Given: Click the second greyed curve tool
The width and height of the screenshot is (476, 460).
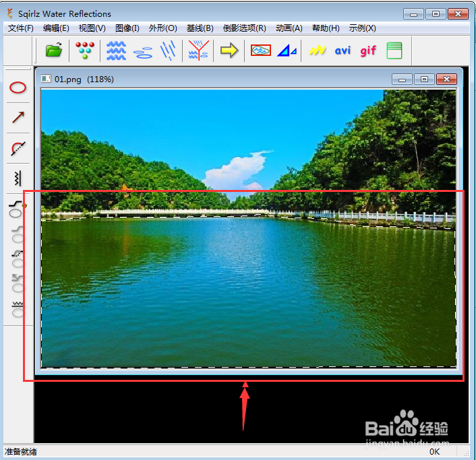Looking at the screenshot, I should [x=18, y=234].
